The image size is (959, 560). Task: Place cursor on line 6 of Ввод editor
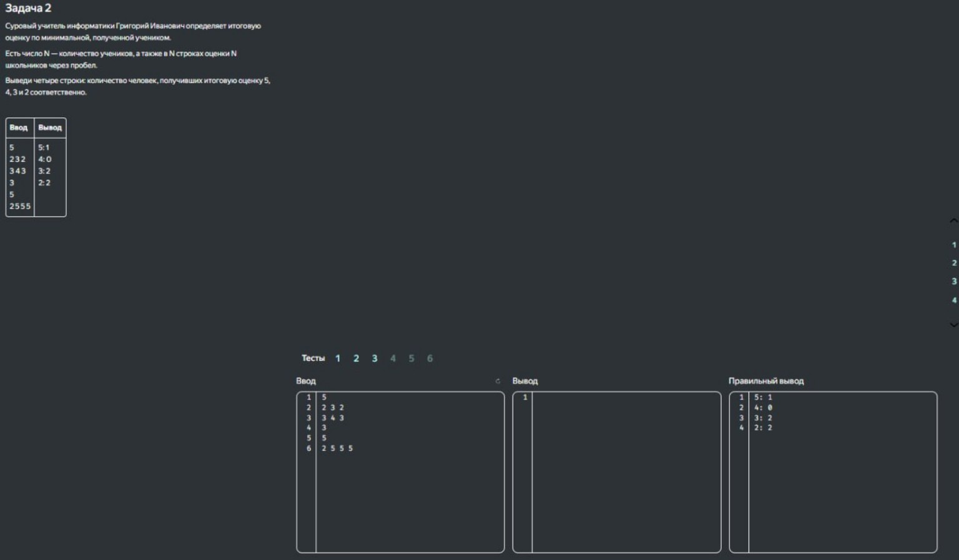[375, 448]
